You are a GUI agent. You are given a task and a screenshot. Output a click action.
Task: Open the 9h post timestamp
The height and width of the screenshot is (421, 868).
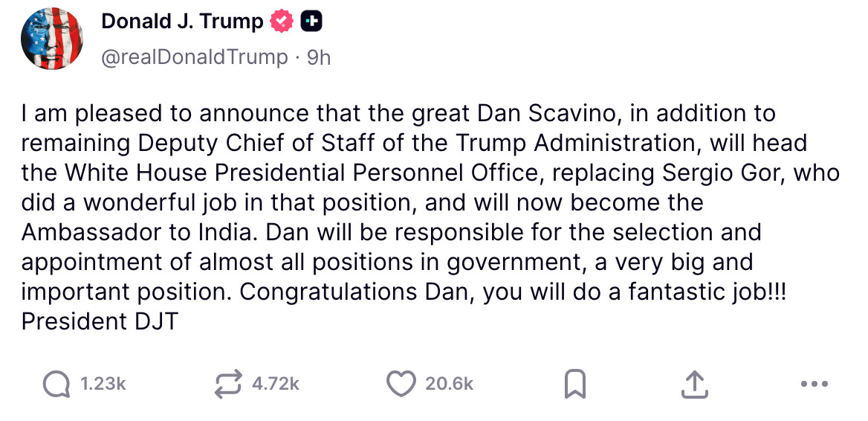[319, 57]
